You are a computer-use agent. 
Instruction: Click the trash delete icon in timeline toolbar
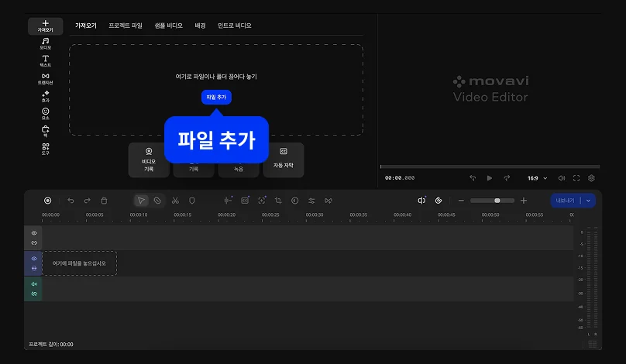pyautogui.click(x=105, y=201)
